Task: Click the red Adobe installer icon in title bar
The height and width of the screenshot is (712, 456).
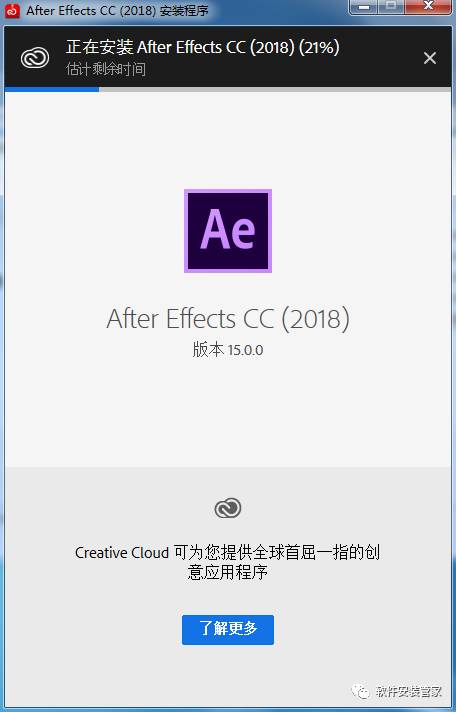Action: [13, 11]
